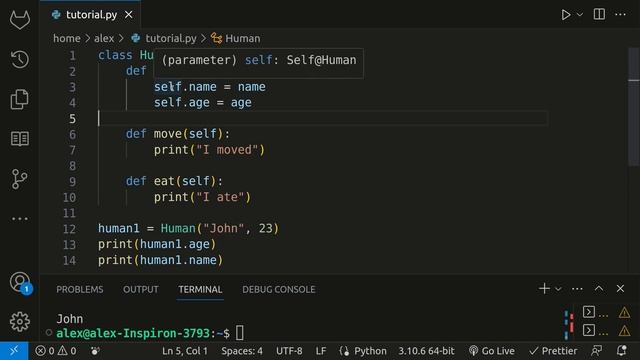Select interpreter 3.10.6 64-bit
This screenshot has height=360, width=640.
pyautogui.click(x=426, y=351)
